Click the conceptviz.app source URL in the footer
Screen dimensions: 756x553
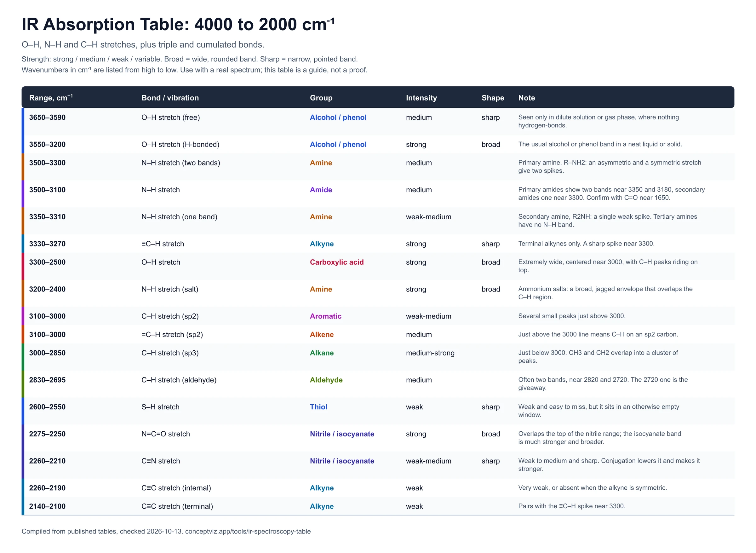(x=248, y=532)
